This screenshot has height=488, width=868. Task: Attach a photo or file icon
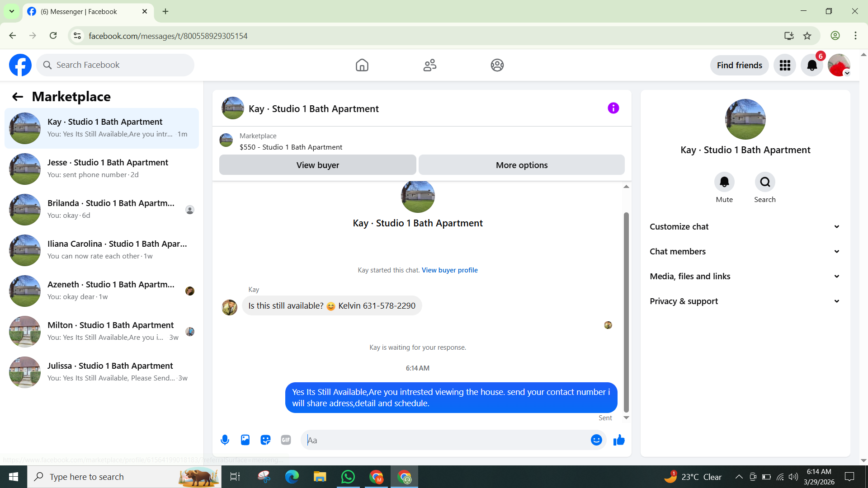coord(245,440)
